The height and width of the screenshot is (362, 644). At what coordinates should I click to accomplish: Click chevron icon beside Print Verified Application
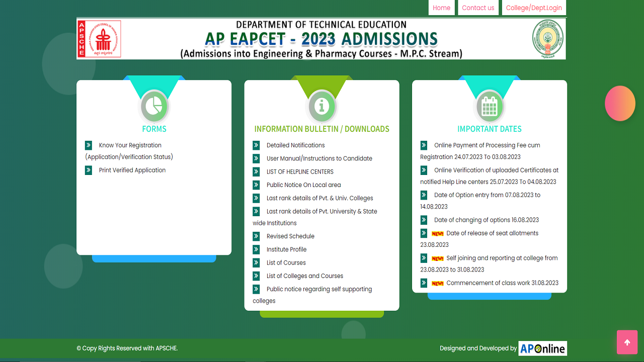pyautogui.click(x=89, y=170)
